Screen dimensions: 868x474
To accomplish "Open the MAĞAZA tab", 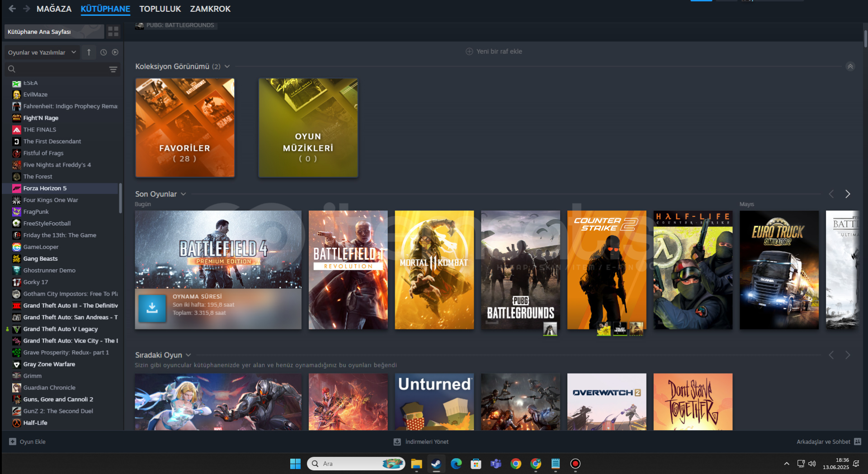I will coord(54,9).
